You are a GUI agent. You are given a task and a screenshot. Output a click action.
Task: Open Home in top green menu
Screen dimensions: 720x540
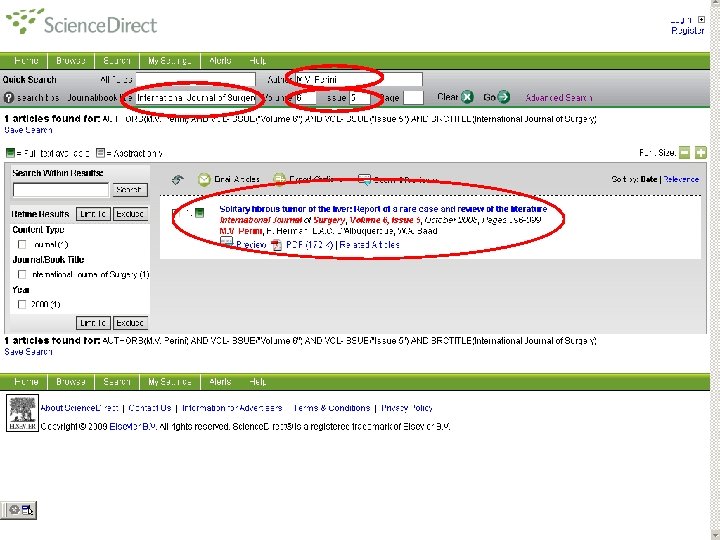[26, 61]
